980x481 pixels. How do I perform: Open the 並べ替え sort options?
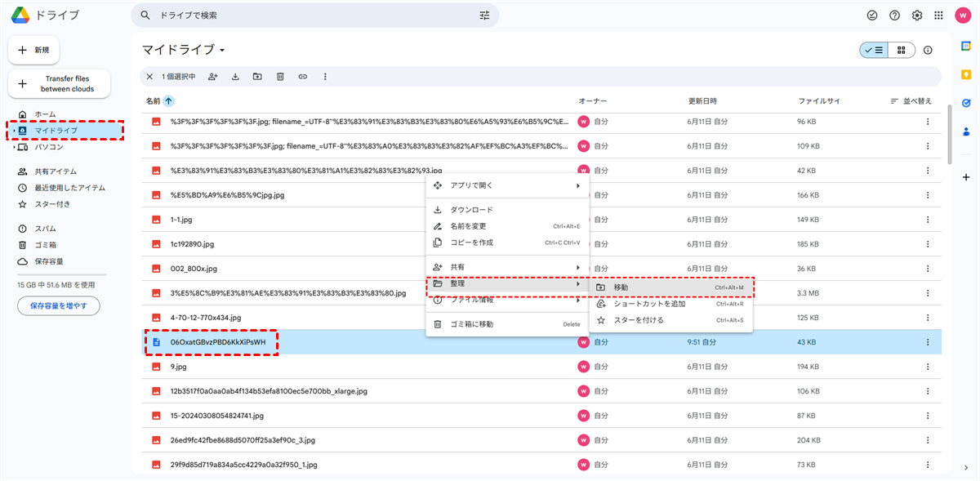click(x=911, y=101)
